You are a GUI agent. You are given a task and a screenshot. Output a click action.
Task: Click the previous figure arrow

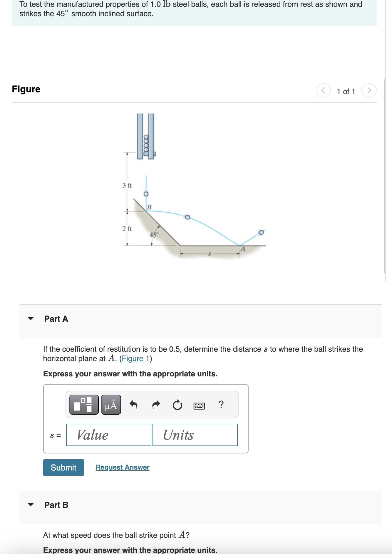click(323, 91)
